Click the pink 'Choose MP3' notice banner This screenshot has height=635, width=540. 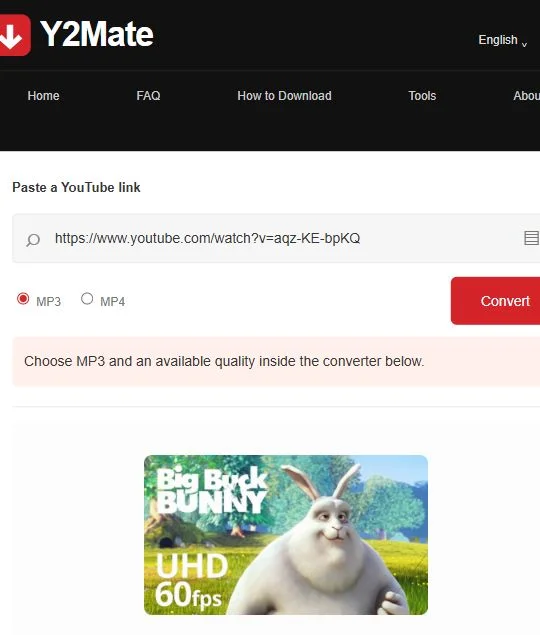click(x=276, y=361)
